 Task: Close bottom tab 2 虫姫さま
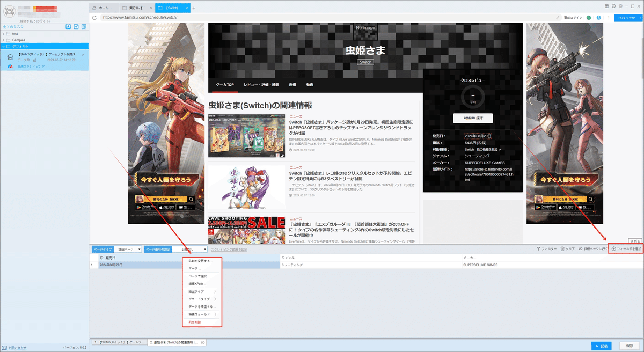[x=203, y=342]
